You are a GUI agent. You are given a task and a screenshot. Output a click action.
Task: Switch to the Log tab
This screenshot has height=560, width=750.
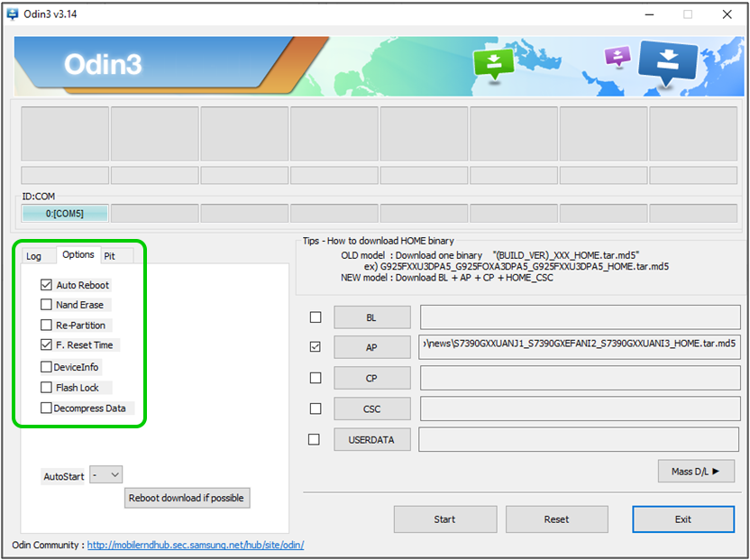click(34, 256)
